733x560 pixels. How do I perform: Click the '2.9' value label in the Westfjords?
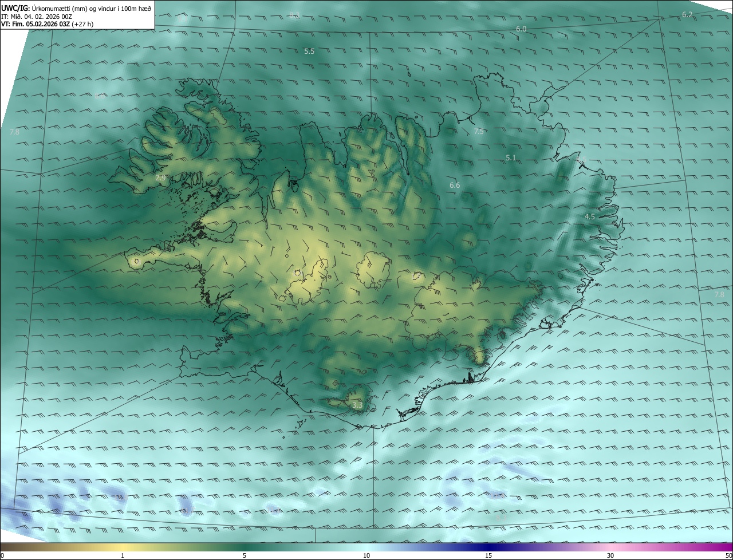[160, 178]
